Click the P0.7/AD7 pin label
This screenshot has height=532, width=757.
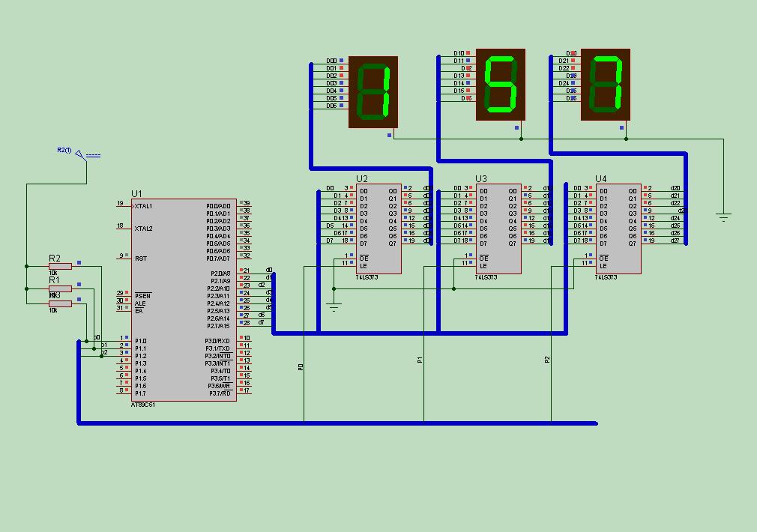219,259
